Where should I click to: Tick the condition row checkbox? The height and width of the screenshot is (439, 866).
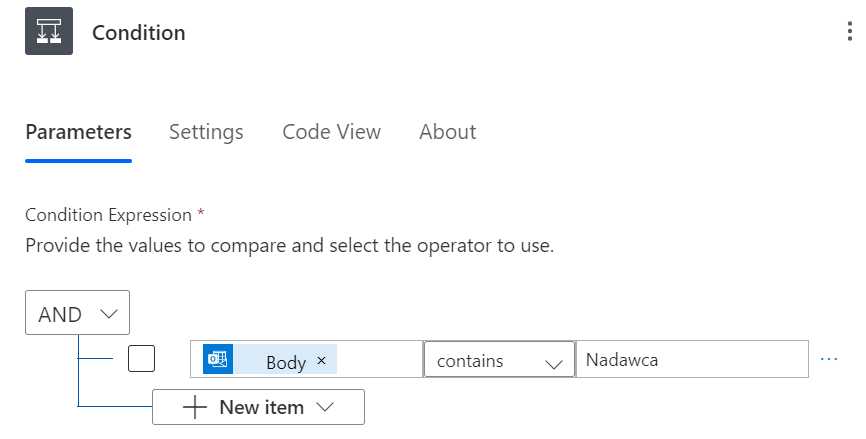[141, 359]
